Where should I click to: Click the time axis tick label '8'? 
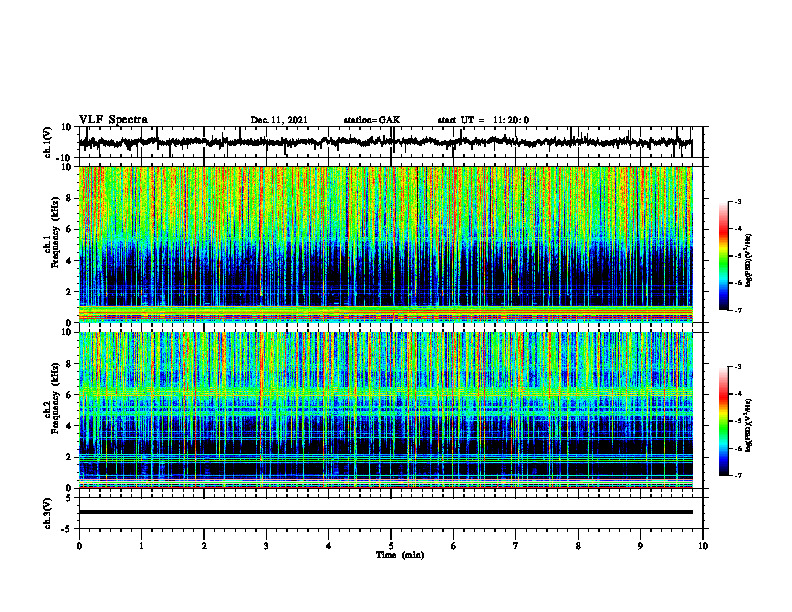[x=578, y=546]
